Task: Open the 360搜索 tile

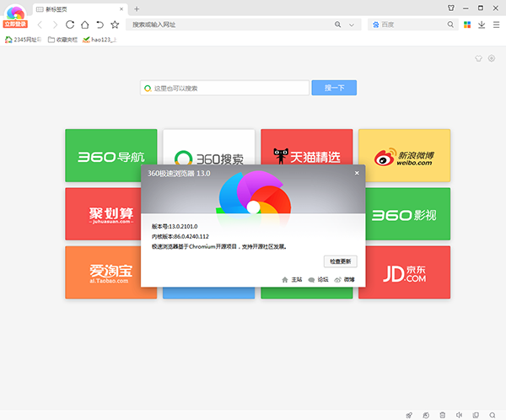Action: point(209,148)
